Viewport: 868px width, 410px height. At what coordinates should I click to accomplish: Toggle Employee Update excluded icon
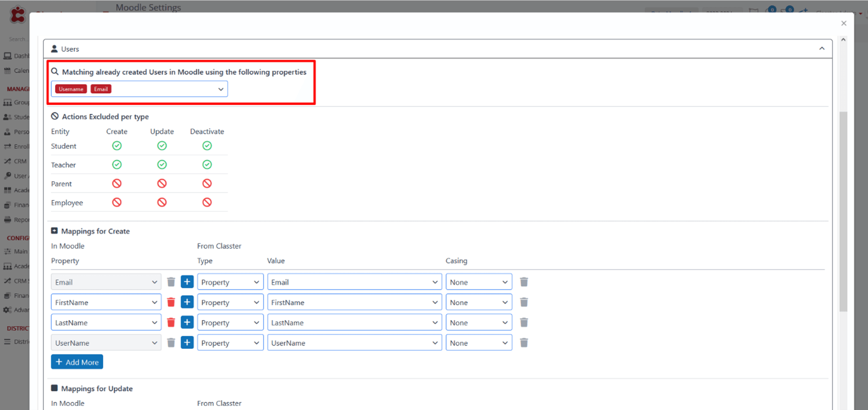[x=162, y=202]
